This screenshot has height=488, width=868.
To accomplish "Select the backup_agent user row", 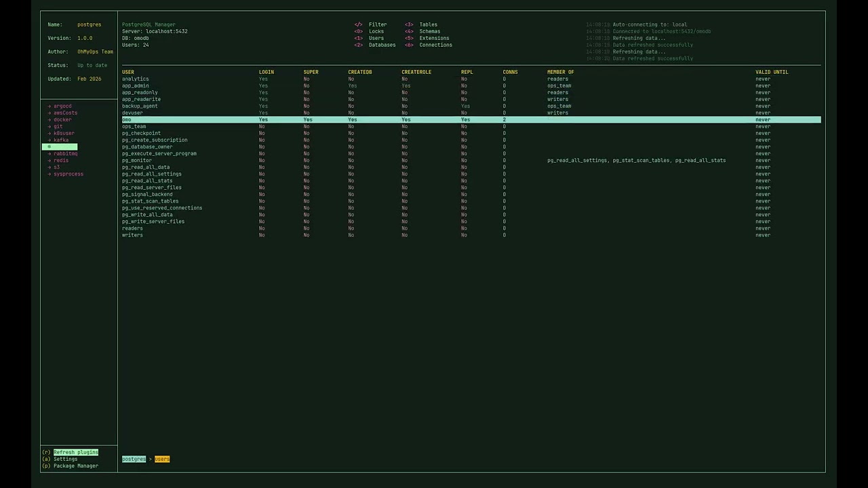I will point(471,106).
